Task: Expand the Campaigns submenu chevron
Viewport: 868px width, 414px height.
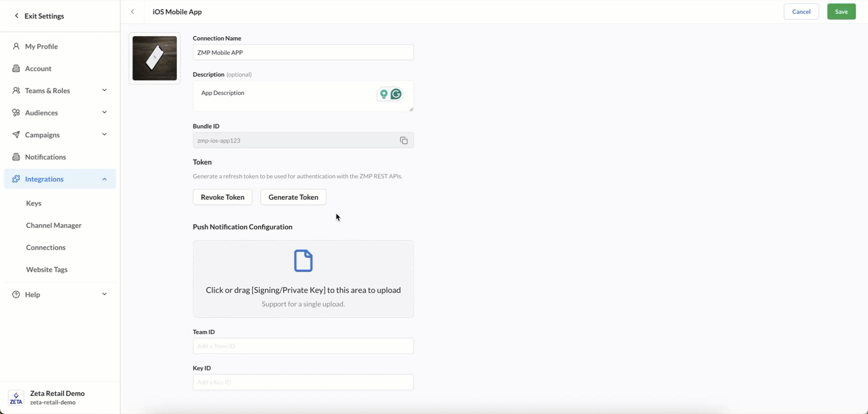Action: coord(104,135)
